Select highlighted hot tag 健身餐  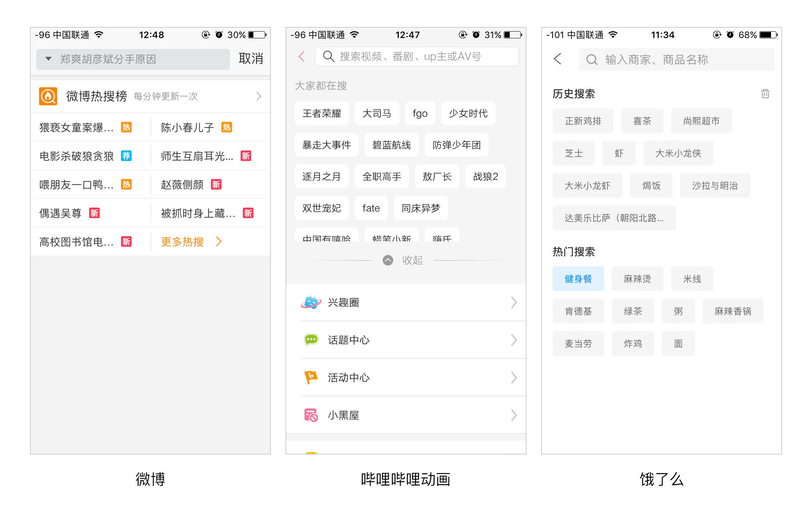(578, 279)
